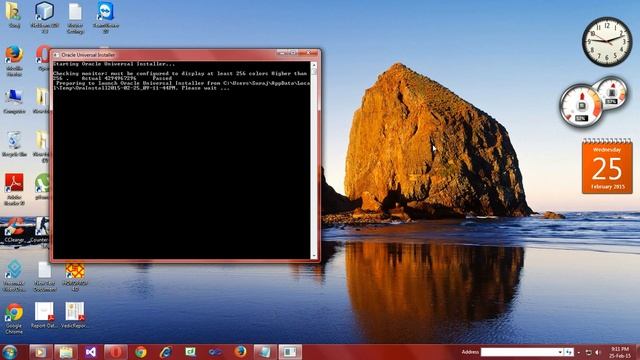Open the Computer desktop icon
Image resolution: width=640 pixels, height=360 pixels.
pyautogui.click(x=14, y=101)
